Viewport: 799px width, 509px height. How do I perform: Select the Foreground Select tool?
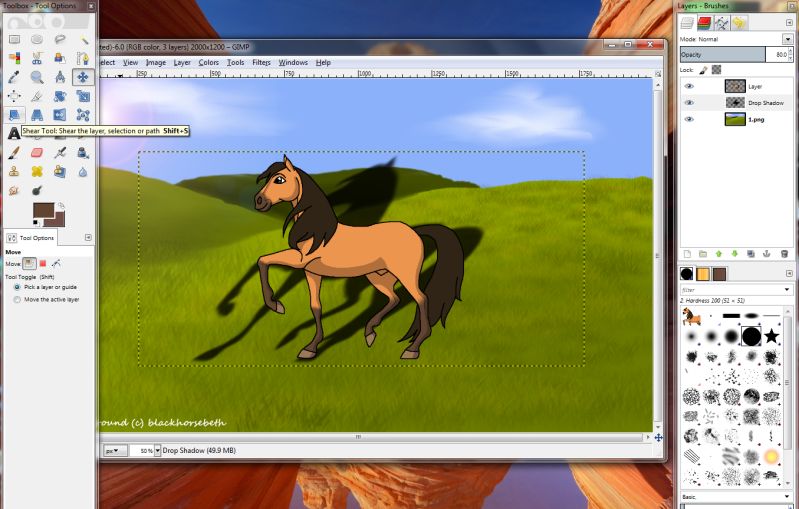[60, 58]
